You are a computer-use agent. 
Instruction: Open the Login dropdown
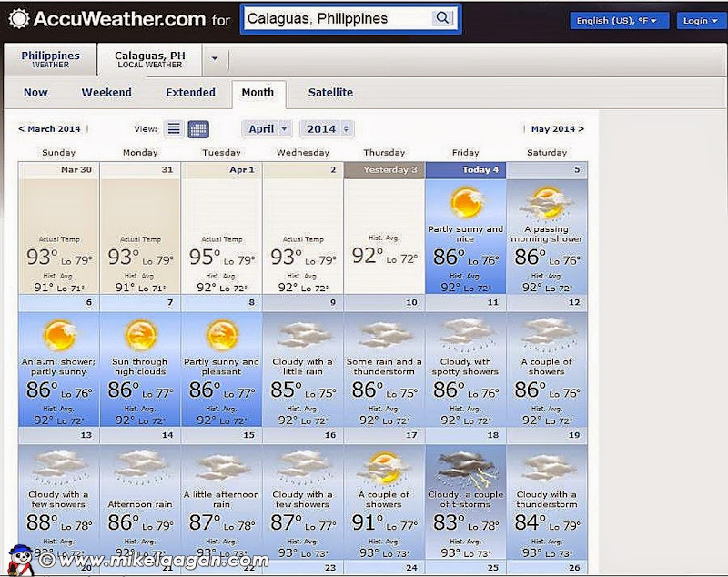pos(701,21)
